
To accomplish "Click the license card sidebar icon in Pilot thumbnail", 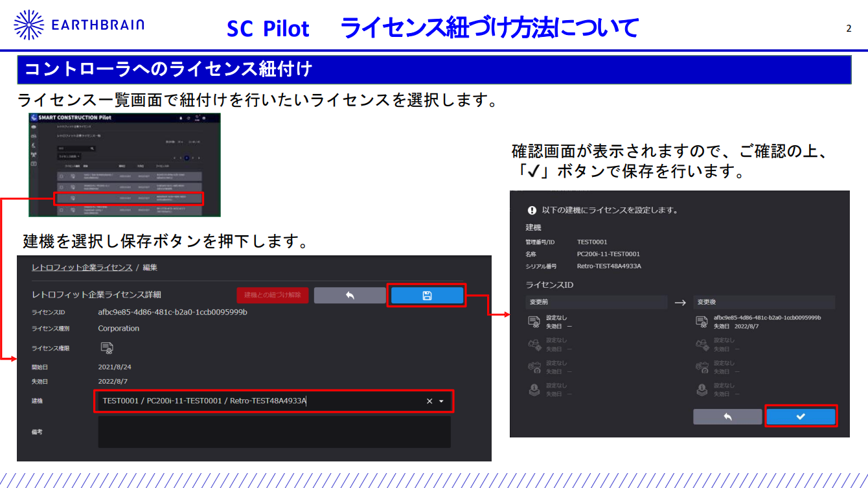I will click(x=34, y=164).
